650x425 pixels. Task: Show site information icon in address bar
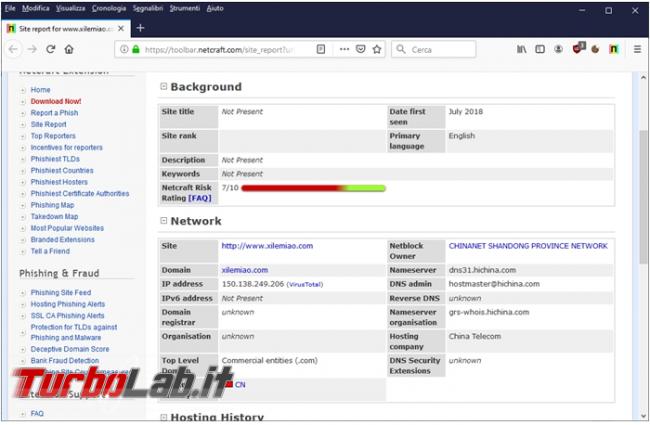124,49
